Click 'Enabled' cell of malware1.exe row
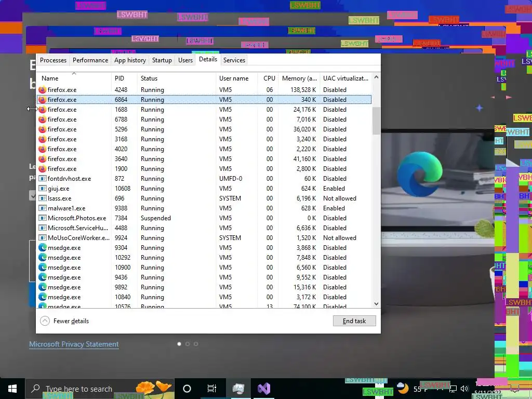 click(334, 208)
